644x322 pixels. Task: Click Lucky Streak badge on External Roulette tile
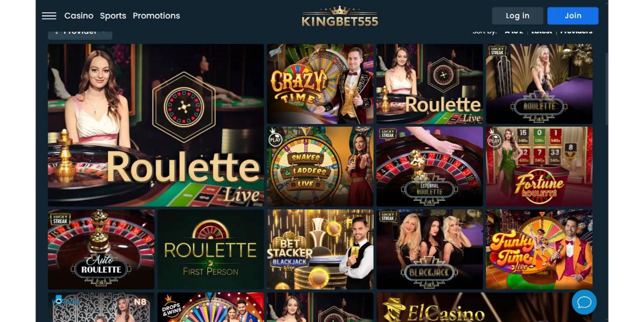(387, 134)
